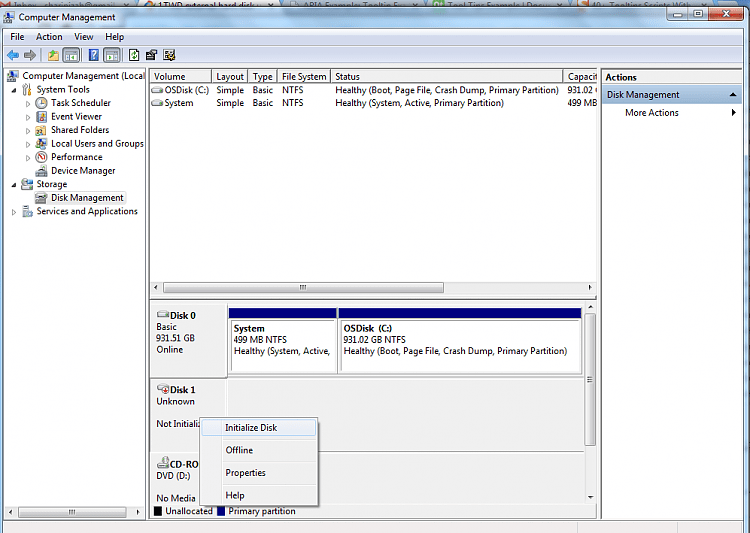Sort by the Type column header
750x533 pixels.
[x=262, y=77]
